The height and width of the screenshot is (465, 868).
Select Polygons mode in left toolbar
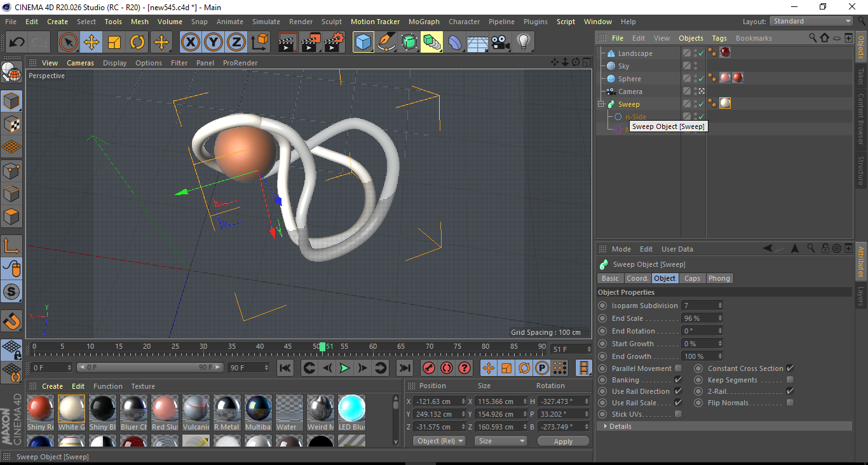(11, 217)
